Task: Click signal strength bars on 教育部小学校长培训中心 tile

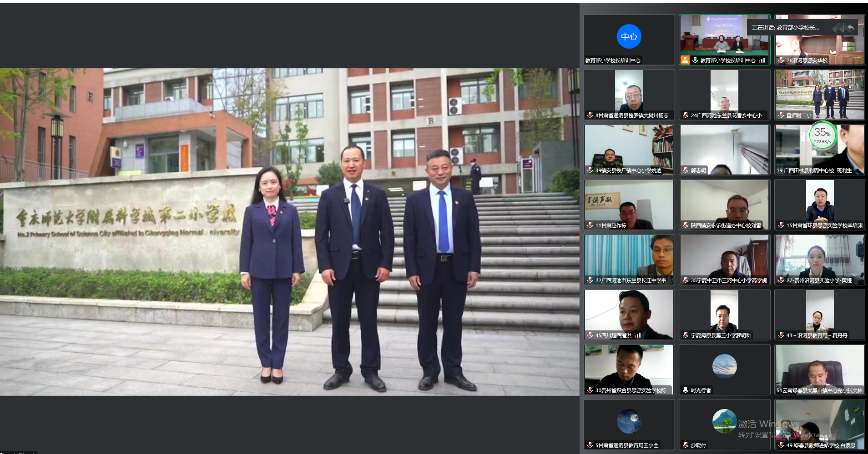Action: [762, 60]
